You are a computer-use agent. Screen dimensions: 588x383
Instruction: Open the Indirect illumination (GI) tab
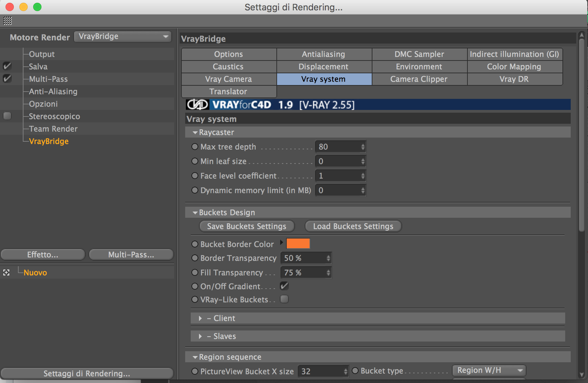(515, 54)
